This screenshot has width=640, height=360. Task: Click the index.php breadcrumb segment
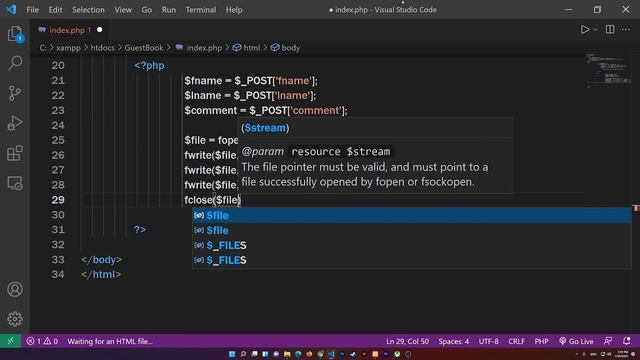[199, 48]
